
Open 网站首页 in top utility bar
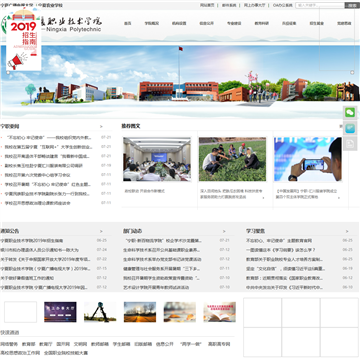click(207, 5)
